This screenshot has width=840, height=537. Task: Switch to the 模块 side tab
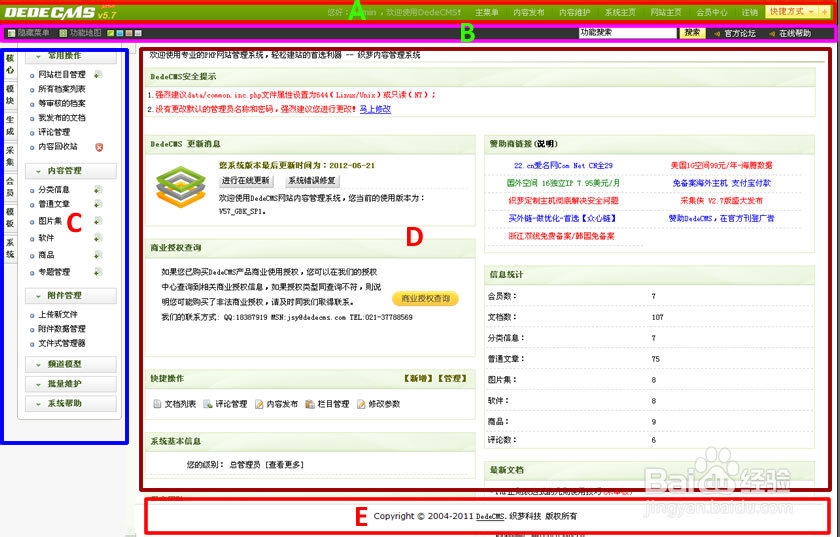[10, 94]
